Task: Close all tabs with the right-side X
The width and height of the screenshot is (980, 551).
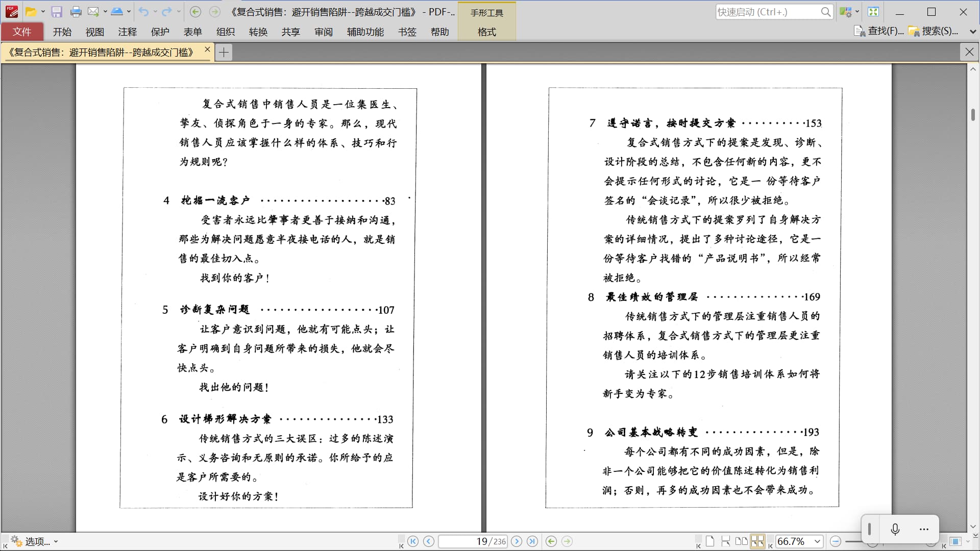Action: 969,52
